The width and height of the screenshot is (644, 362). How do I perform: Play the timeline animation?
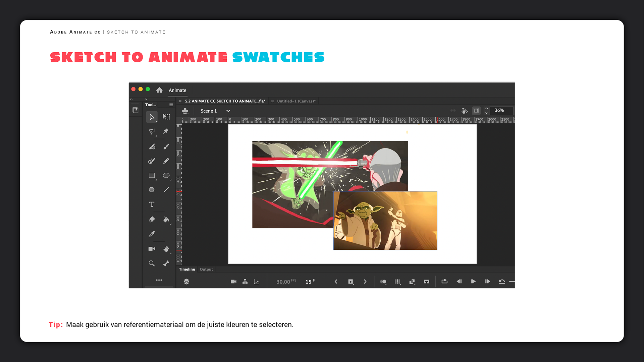pos(473,282)
